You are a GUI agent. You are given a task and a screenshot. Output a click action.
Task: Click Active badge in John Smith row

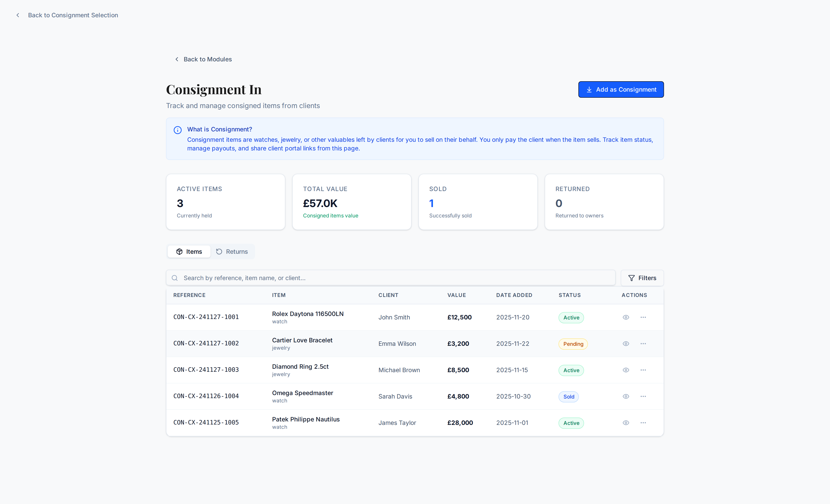point(571,318)
